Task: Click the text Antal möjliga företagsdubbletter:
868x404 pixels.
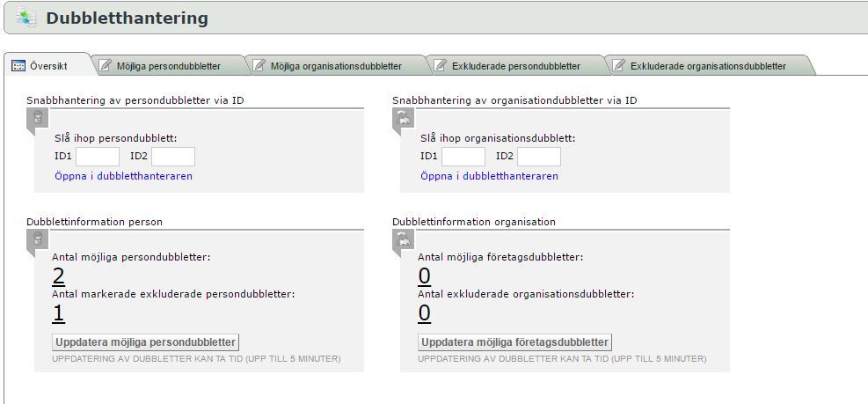Action: 500,257
